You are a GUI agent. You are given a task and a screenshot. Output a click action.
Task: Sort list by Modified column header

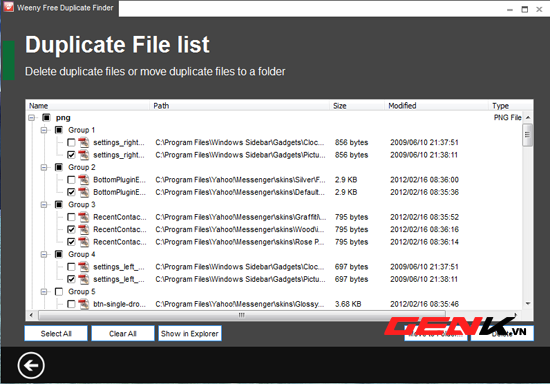click(436, 106)
